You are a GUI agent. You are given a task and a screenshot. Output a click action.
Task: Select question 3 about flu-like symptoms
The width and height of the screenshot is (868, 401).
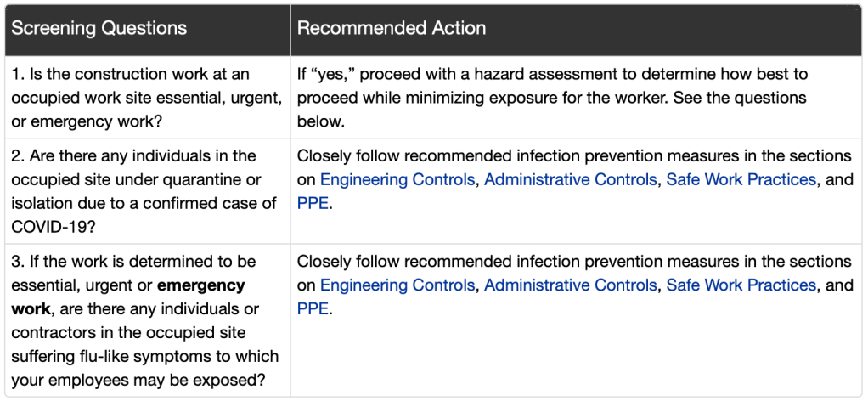click(144, 320)
